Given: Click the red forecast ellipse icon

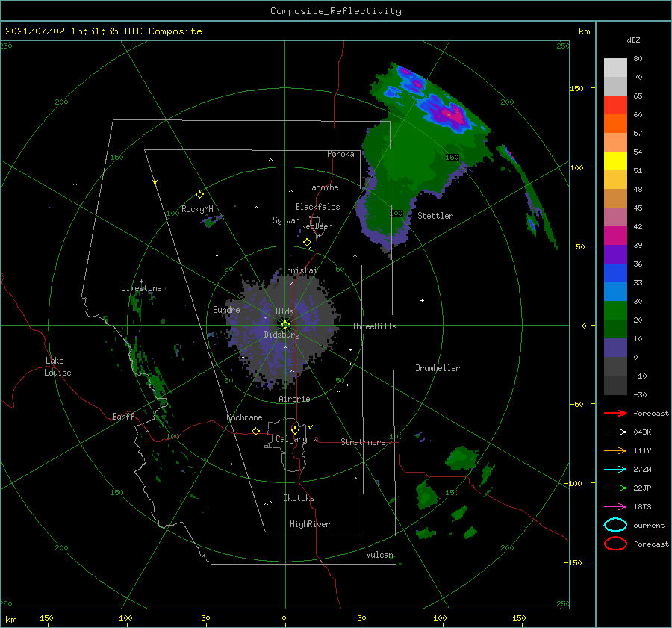Looking at the screenshot, I should coord(615,544).
